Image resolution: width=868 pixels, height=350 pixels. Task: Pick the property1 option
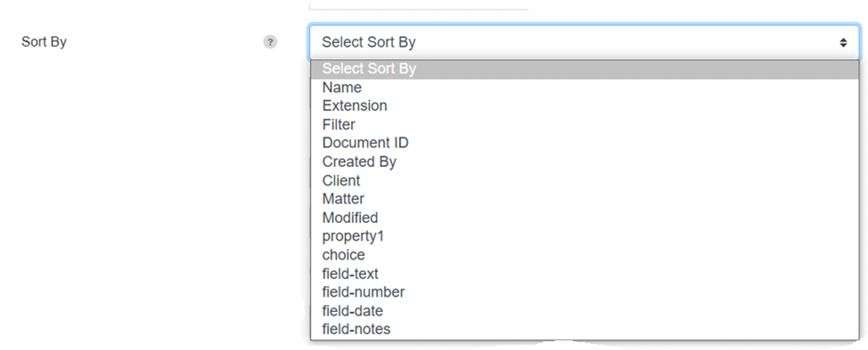(584, 236)
